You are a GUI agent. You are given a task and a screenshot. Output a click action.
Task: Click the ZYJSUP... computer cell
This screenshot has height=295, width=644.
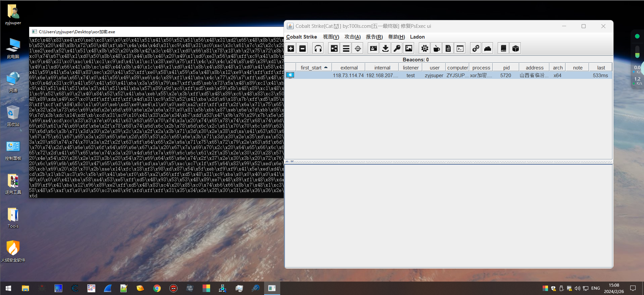pyautogui.click(x=457, y=76)
